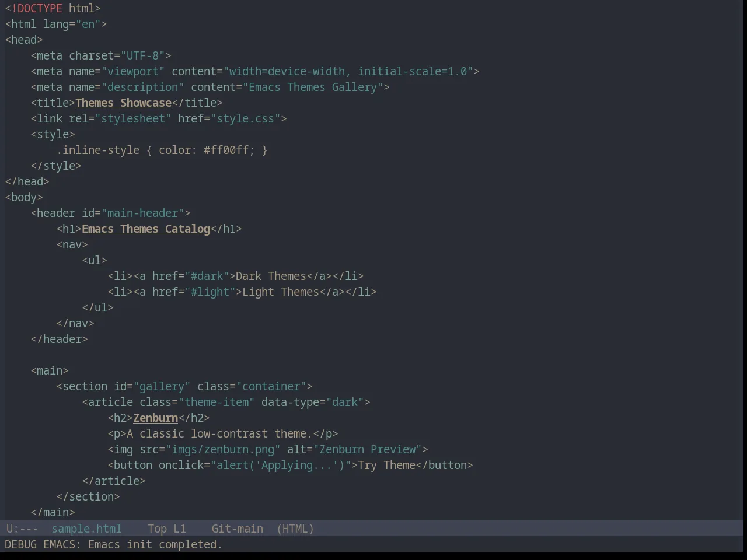This screenshot has height=560, width=747.
Task: Click the opening <body> tag
Action: [24, 197]
